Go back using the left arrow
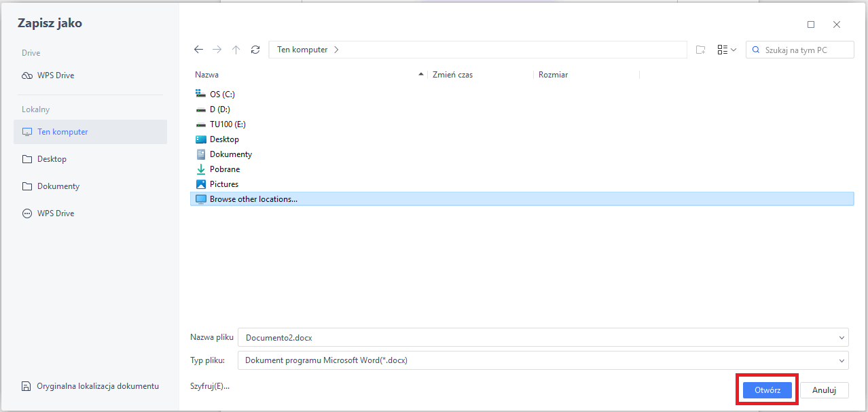 198,50
